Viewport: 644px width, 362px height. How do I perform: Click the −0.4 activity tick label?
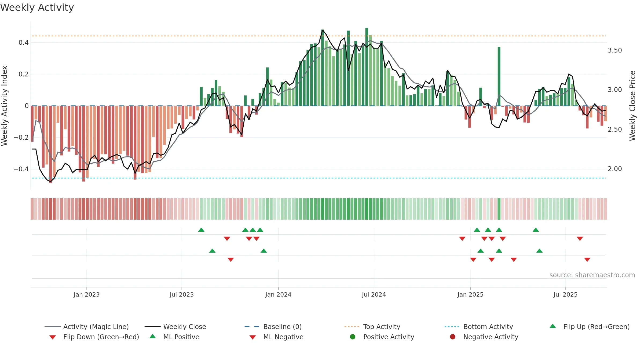(21, 169)
